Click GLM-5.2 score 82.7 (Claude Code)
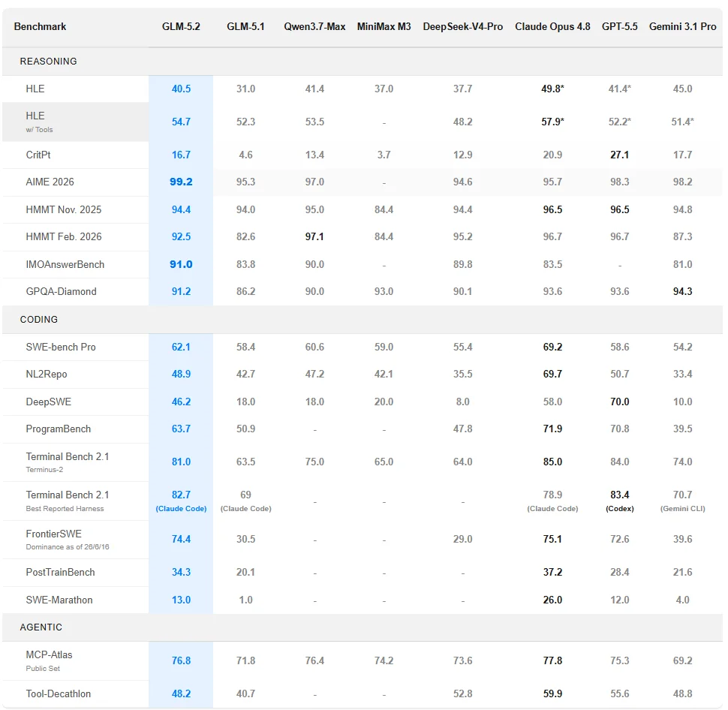The height and width of the screenshot is (710, 728). tap(181, 501)
